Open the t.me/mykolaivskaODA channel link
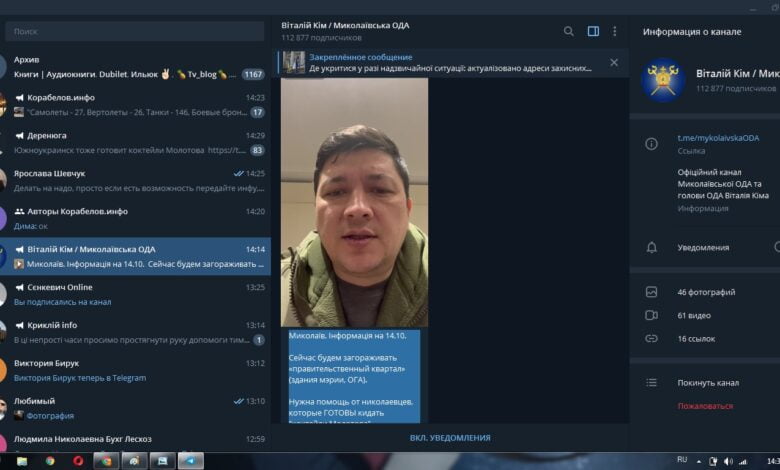Image resolution: width=780 pixels, height=470 pixels. [718, 138]
